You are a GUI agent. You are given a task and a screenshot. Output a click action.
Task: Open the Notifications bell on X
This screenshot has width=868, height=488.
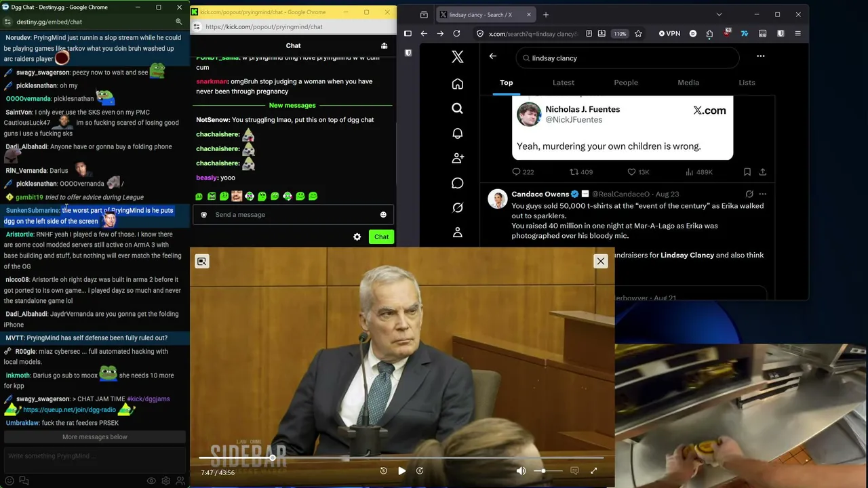pyautogui.click(x=458, y=134)
